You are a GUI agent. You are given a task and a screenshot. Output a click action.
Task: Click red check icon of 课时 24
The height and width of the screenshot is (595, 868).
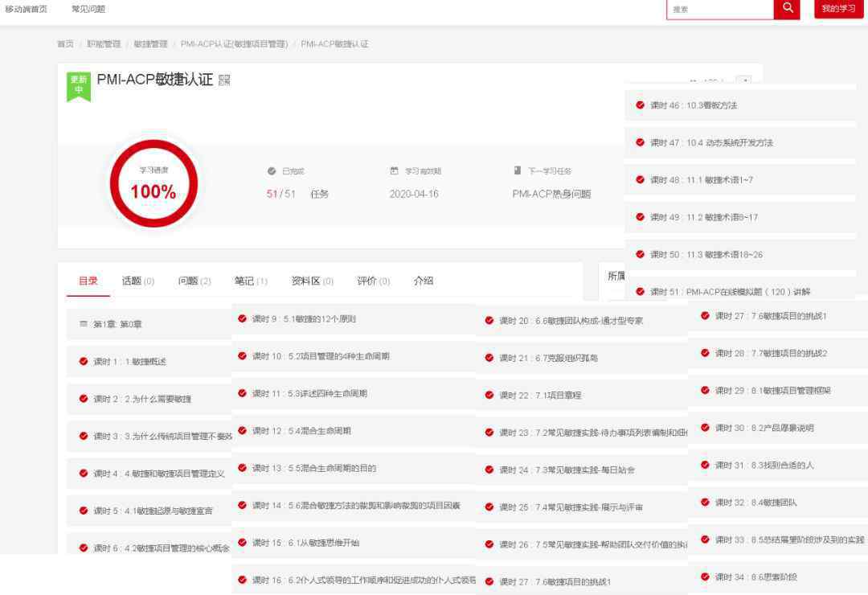pos(489,470)
